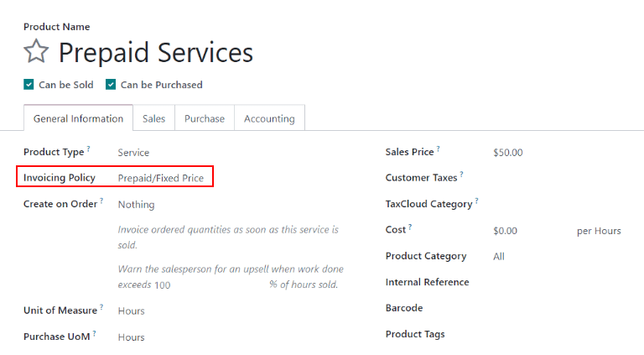
Task: Click the Product Type help question mark
Action: (x=89, y=149)
